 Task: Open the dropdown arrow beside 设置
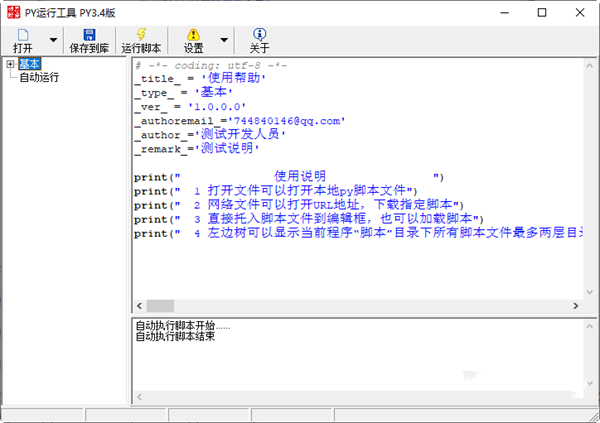pyautogui.click(x=224, y=41)
